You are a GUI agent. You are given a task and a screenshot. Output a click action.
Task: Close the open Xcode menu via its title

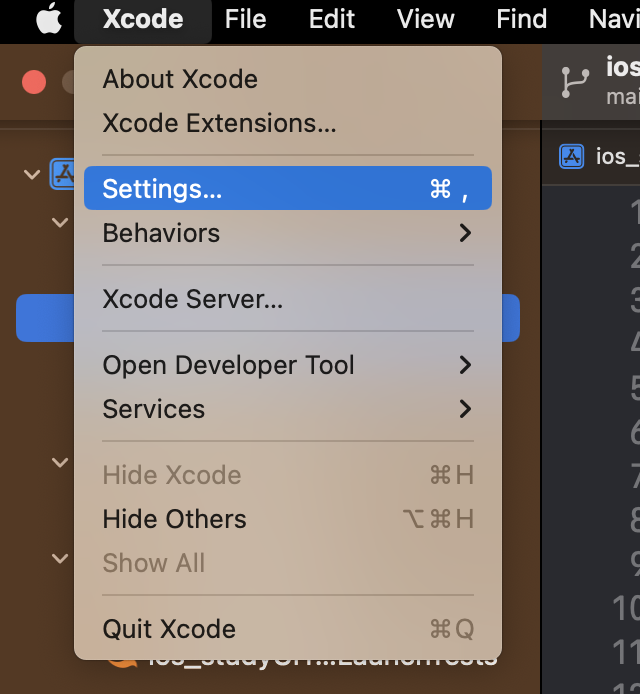[143, 20]
